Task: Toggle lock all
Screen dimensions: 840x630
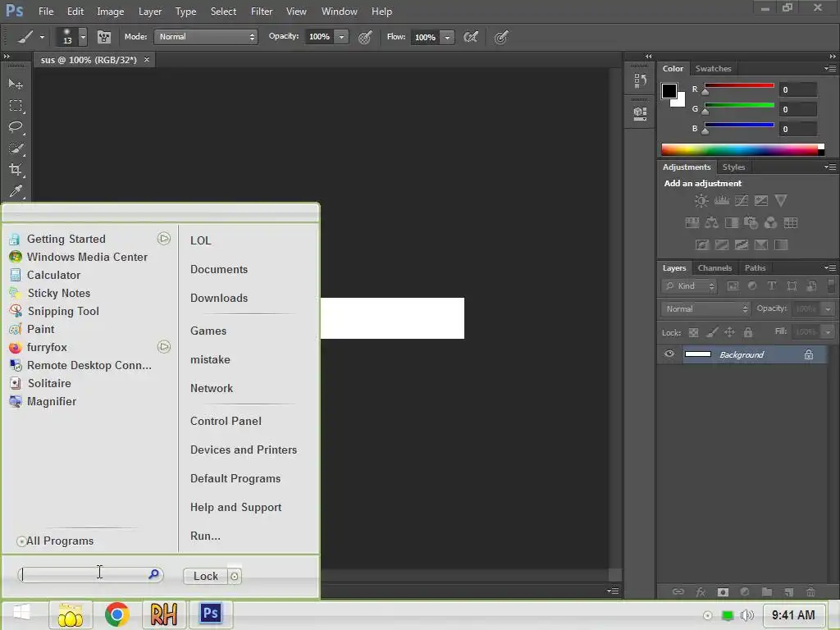Action: click(748, 333)
